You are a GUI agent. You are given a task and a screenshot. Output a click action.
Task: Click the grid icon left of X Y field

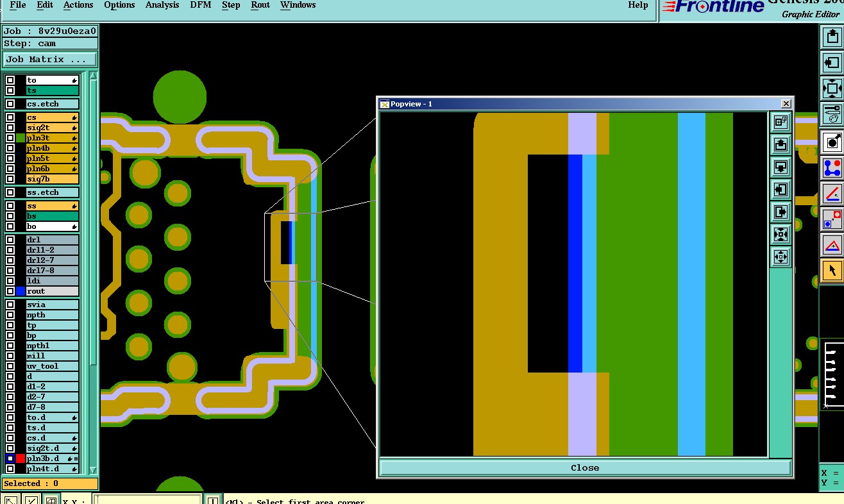click(x=51, y=500)
